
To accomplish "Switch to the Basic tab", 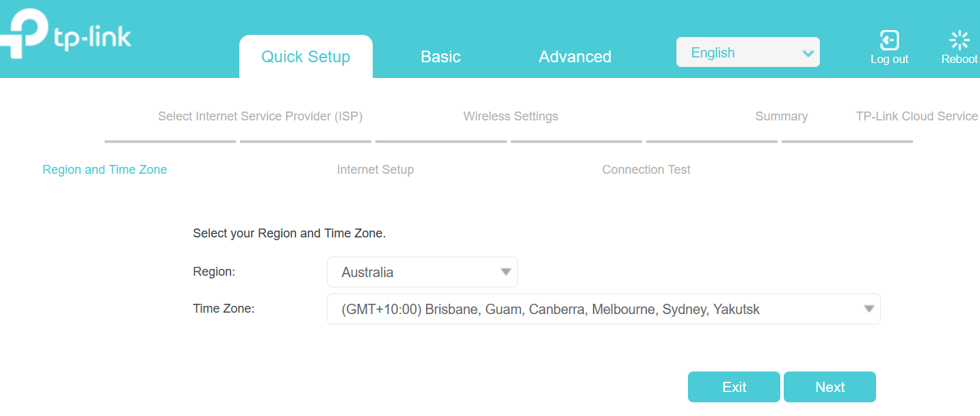I will pos(440,57).
